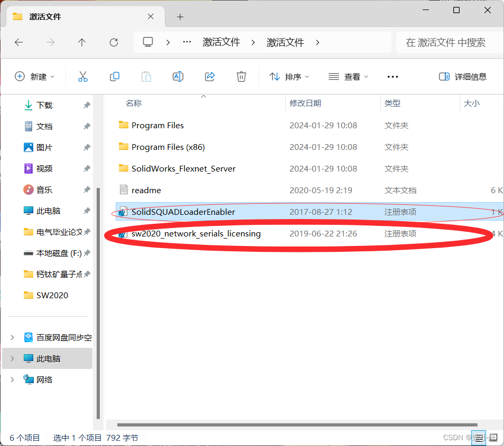The width and height of the screenshot is (504, 446).
Task: Open the 排序 (Sort) dropdown
Action: [289, 77]
